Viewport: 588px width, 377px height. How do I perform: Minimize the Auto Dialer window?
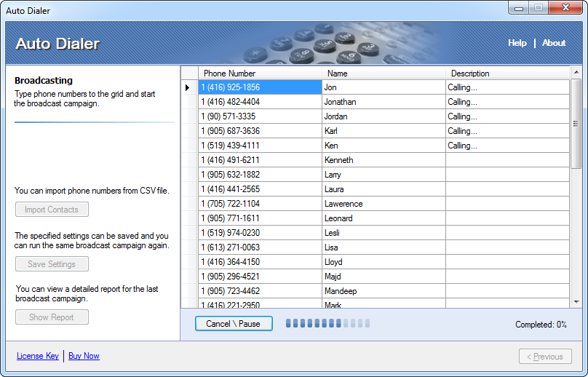click(x=519, y=7)
